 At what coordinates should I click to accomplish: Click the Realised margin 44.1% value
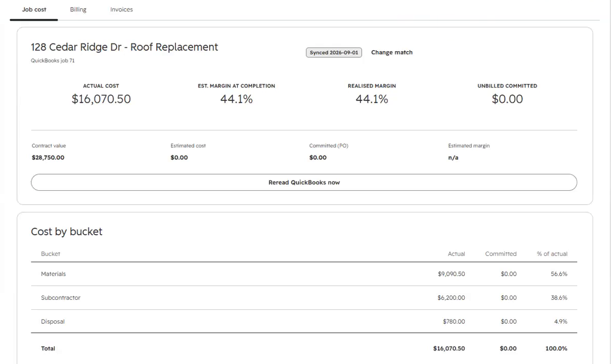(x=372, y=99)
